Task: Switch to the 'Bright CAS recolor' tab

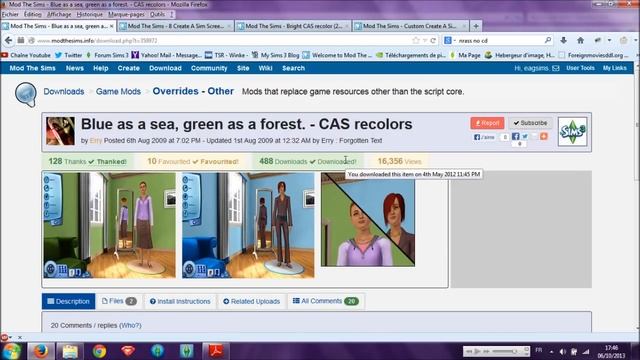Action: [293, 26]
